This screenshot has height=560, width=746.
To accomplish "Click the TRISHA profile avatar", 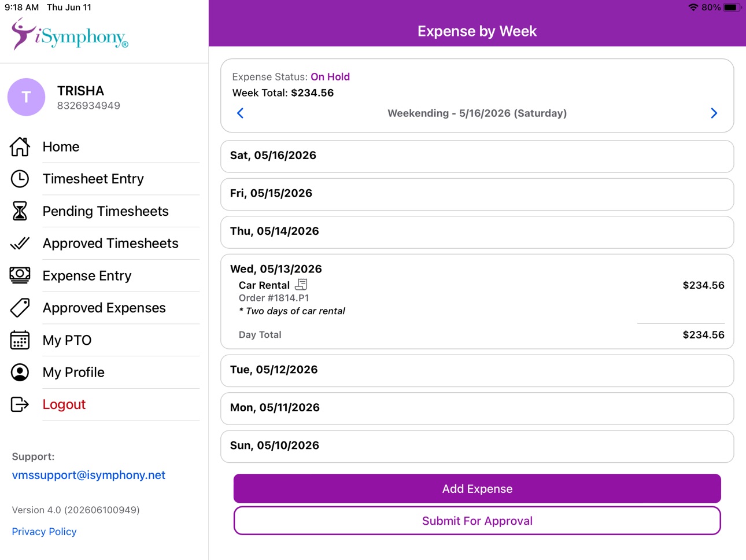I will tap(26, 97).
